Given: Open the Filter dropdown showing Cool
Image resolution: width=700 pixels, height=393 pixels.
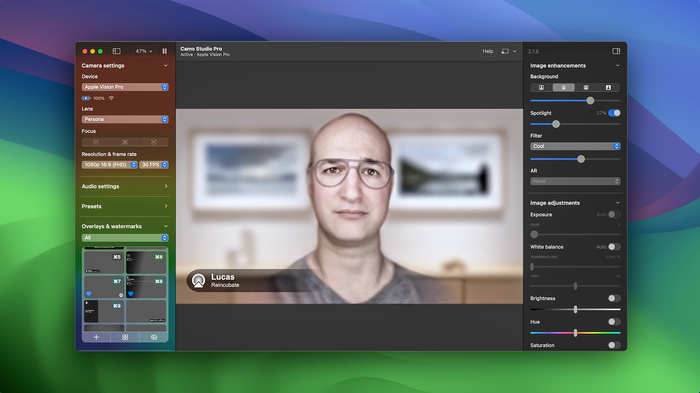Looking at the screenshot, I should point(575,146).
